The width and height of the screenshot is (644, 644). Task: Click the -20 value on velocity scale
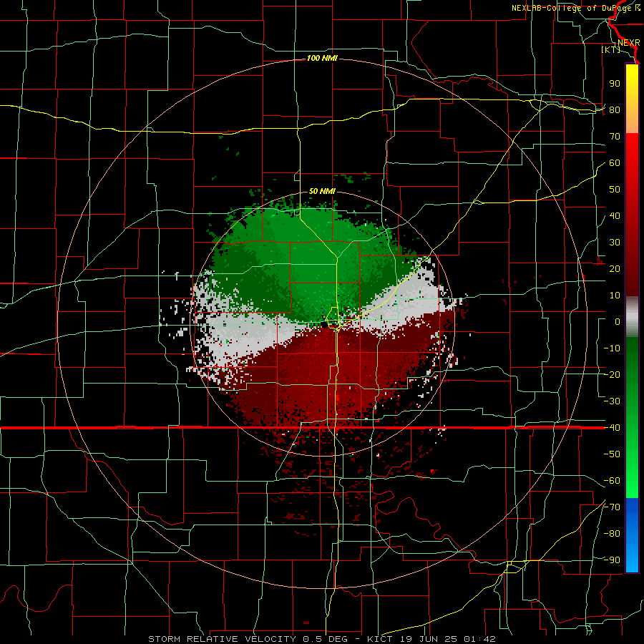tap(612, 374)
